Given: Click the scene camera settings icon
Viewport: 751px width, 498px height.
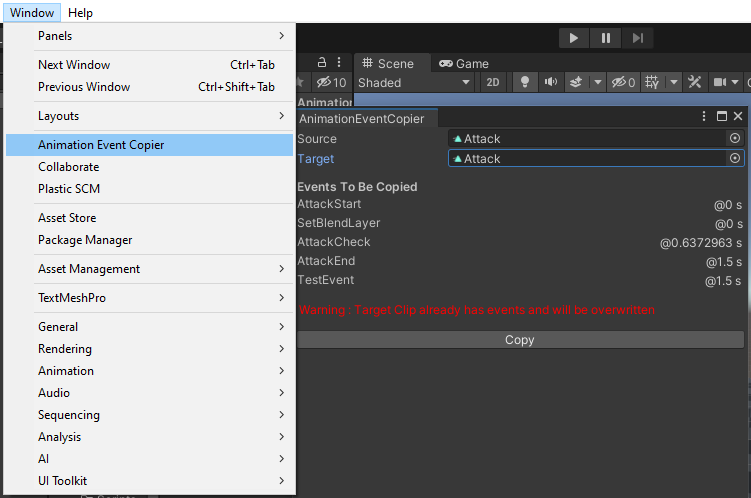Looking at the screenshot, I should coord(719,82).
